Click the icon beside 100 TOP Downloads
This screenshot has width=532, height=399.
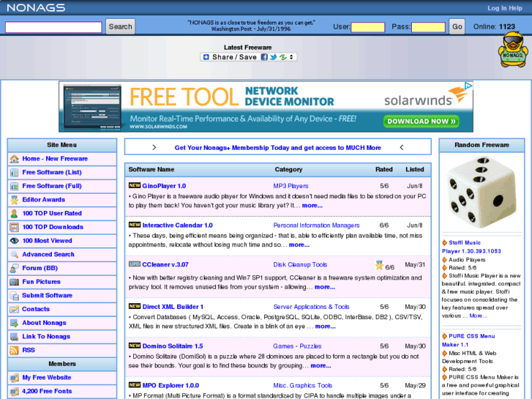(14, 227)
